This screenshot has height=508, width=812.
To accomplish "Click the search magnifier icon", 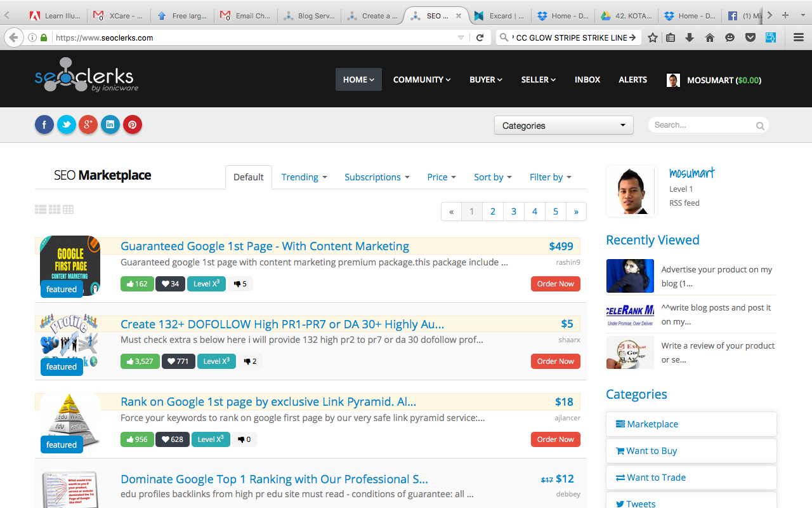I will pyautogui.click(x=759, y=126).
